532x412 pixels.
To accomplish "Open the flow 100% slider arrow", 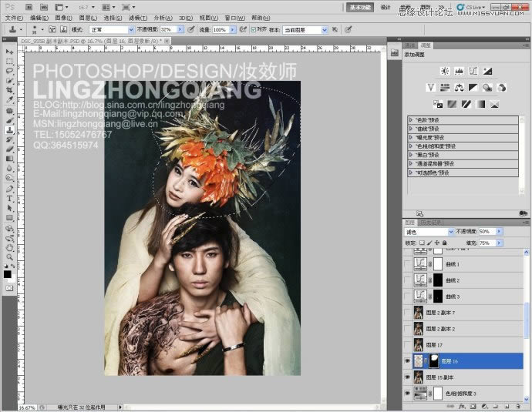I will 233,30.
